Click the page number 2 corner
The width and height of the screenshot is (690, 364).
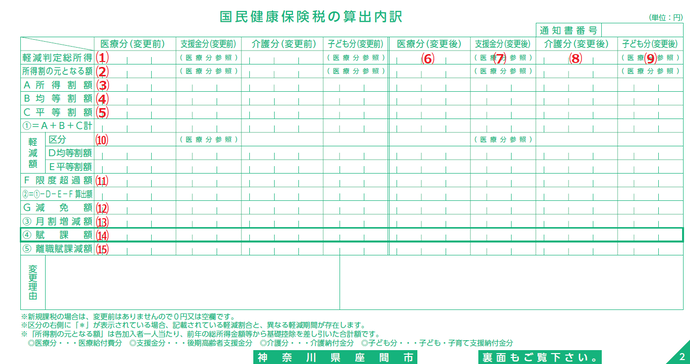coord(681,356)
